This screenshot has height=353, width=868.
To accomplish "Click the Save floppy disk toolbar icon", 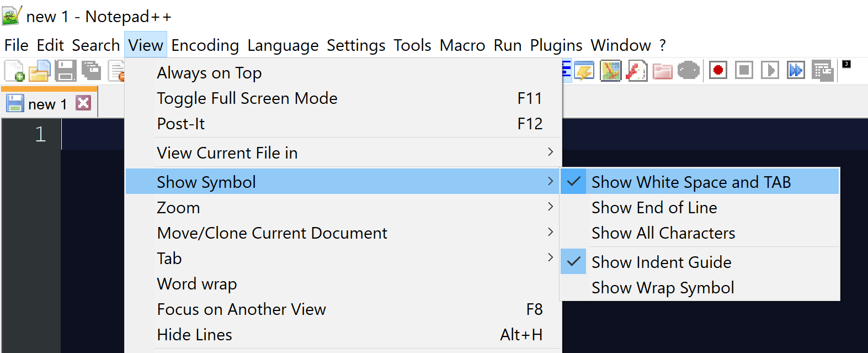I will point(65,71).
